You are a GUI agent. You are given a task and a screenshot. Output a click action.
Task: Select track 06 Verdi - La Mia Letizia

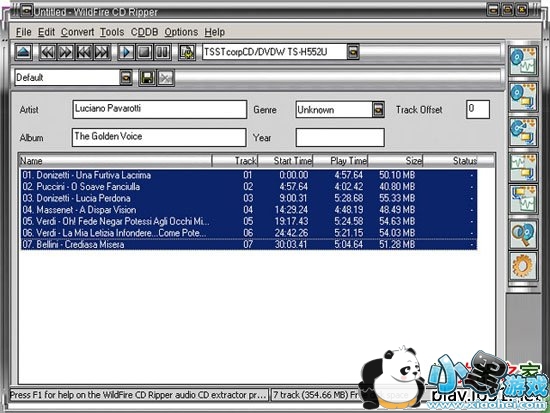(249, 233)
